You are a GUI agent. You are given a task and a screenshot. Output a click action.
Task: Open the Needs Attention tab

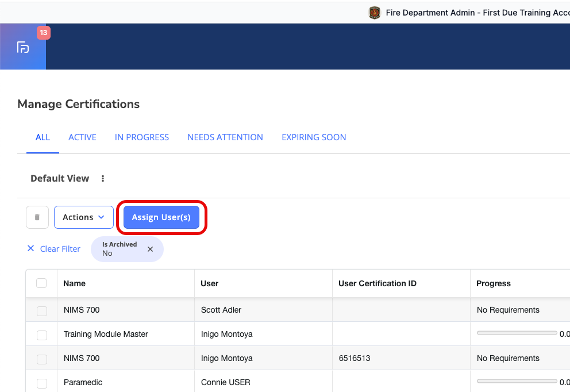tap(225, 137)
